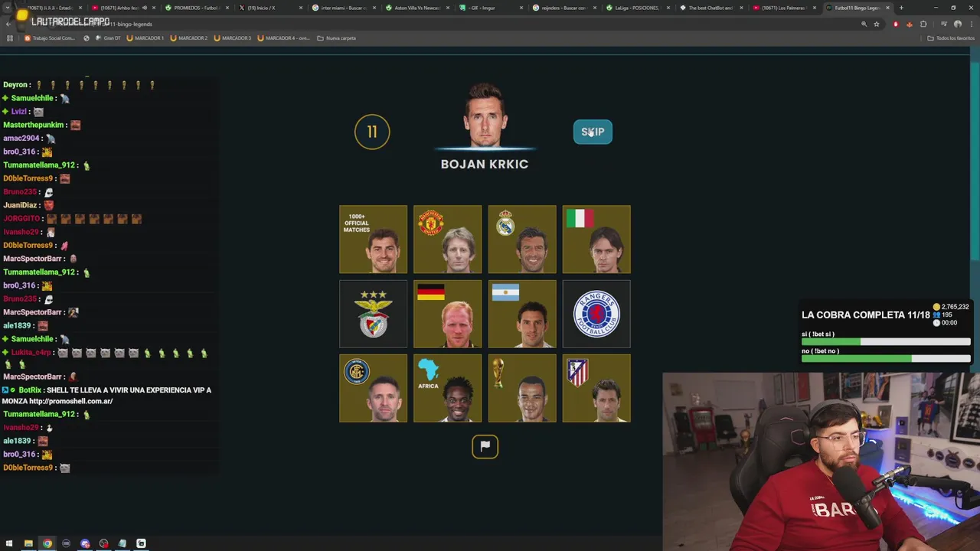
Task: Open the Windows Start menu
Action: 9,543
